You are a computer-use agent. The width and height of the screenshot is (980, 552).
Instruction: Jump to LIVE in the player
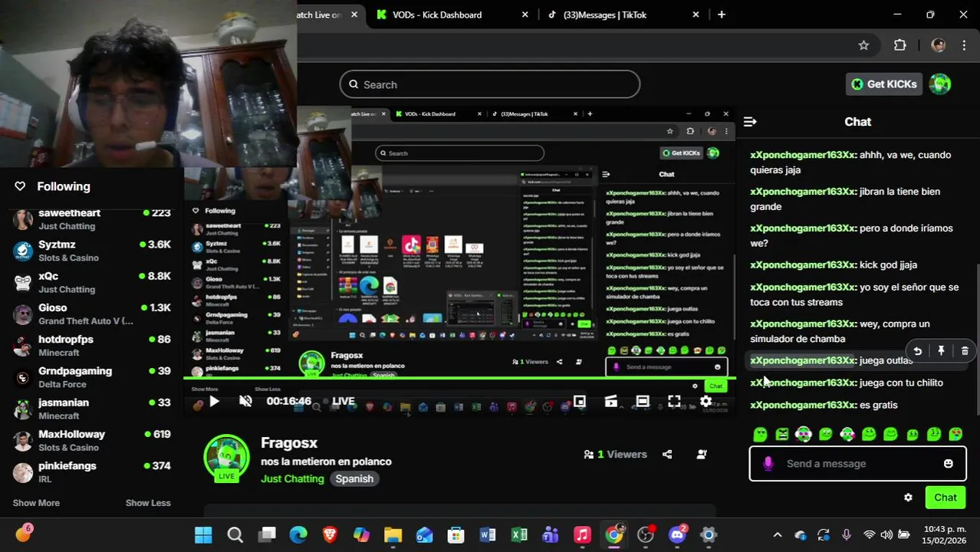pyautogui.click(x=338, y=401)
